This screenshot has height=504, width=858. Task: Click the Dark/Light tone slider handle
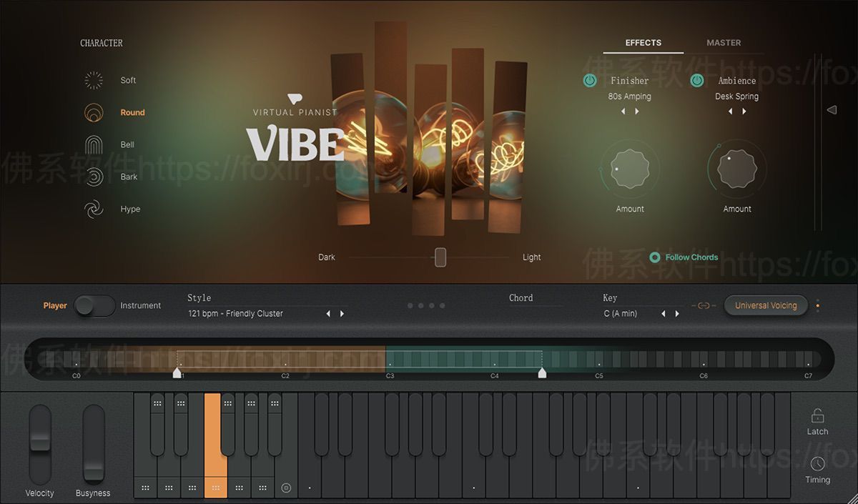point(440,257)
